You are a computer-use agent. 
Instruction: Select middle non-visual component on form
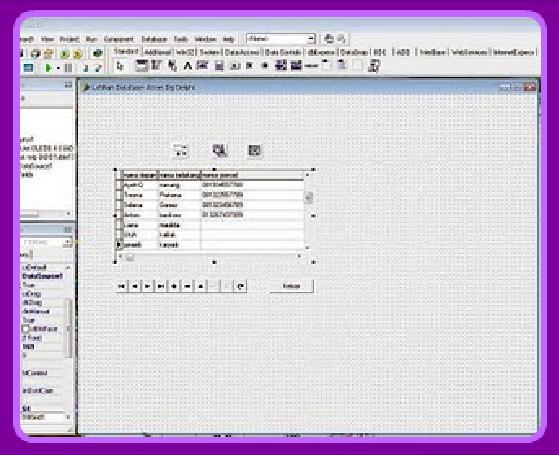point(220,150)
